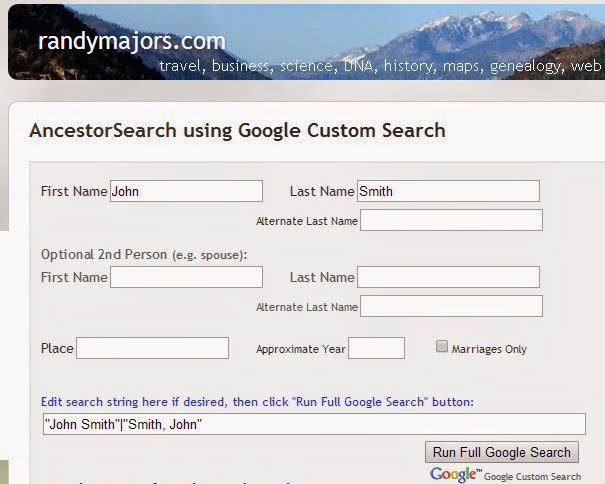Click the editable search string box
The width and height of the screenshot is (605, 484).
tap(314, 424)
